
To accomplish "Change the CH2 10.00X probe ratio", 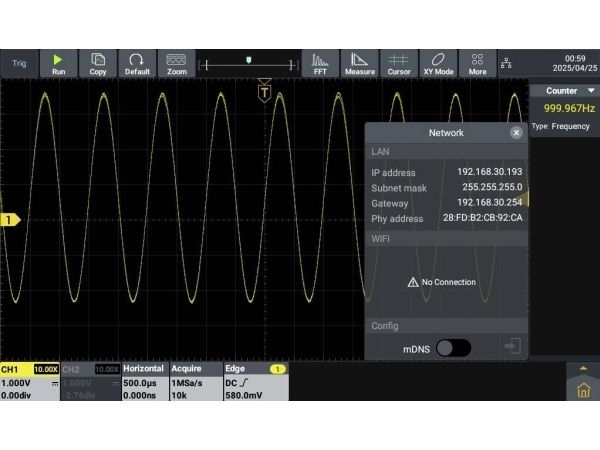I will tap(107, 369).
